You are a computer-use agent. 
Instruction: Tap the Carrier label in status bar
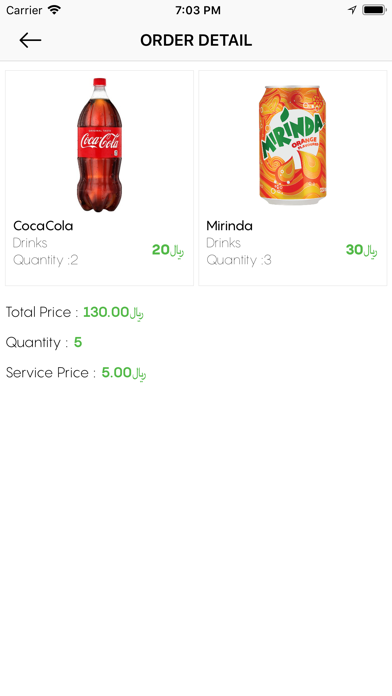(24, 10)
